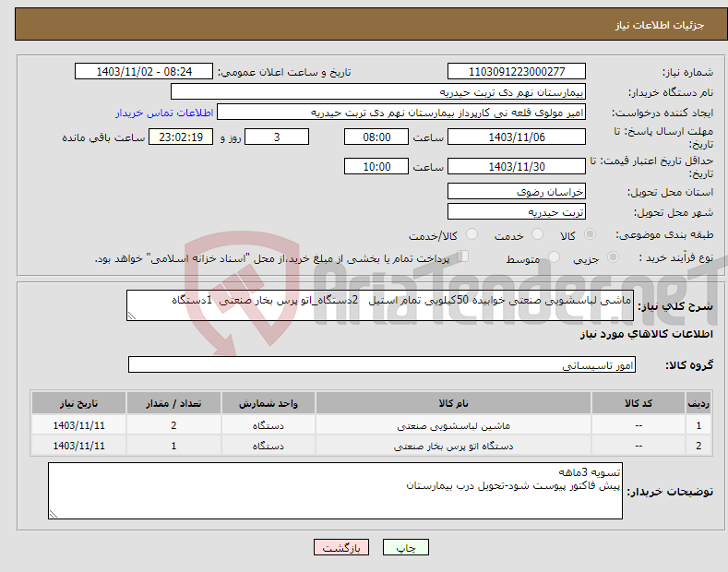Viewport: 728px width, 572px height.
Task: Toggle the اسناد خزانه اسلامی payment checkbox
Action: [463, 256]
